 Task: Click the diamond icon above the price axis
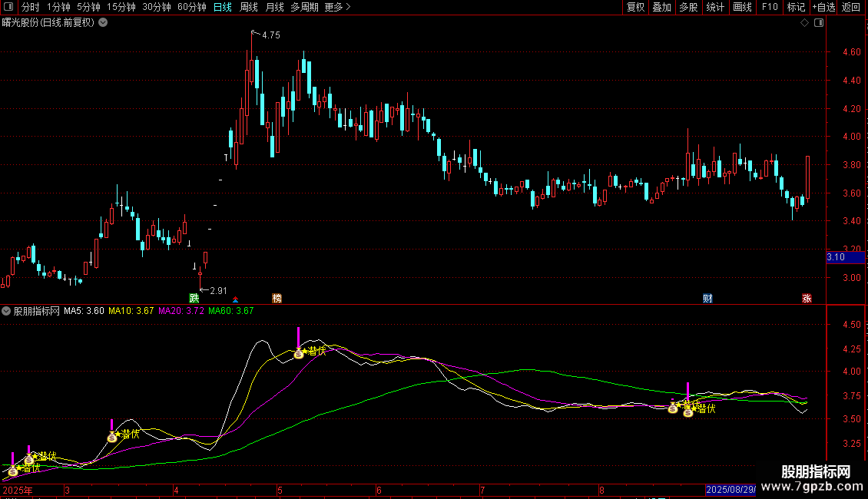(x=804, y=23)
